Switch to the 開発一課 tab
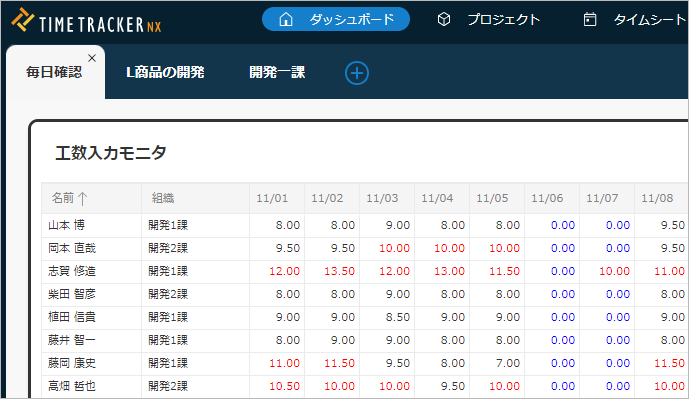 coord(277,72)
